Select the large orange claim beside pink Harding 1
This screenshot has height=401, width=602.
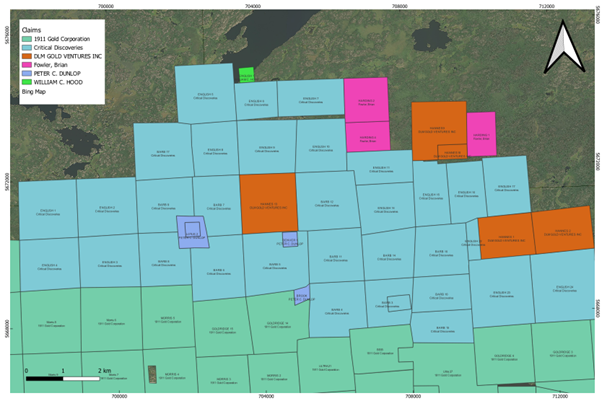click(439, 130)
